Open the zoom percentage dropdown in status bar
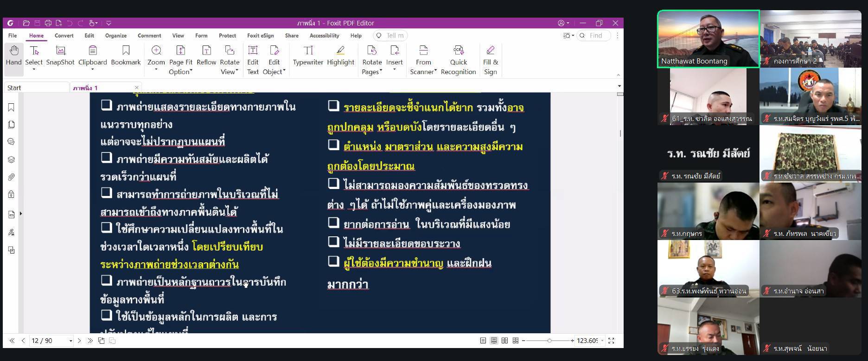The image size is (868, 361). pos(602,341)
